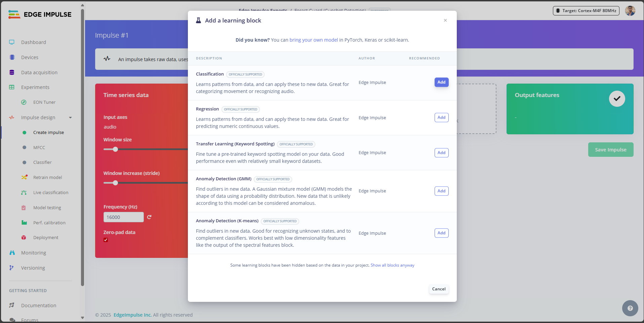Click the Data acquisition database icon
Viewport: 644px width, 323px height.
[12, 73]
